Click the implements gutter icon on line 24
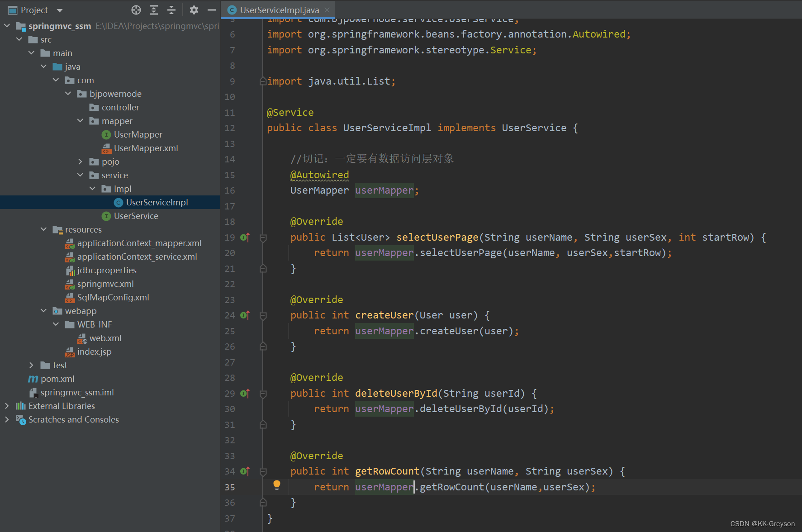The height and width of the screenshot is (532, 802). click(x=245, y=315)
